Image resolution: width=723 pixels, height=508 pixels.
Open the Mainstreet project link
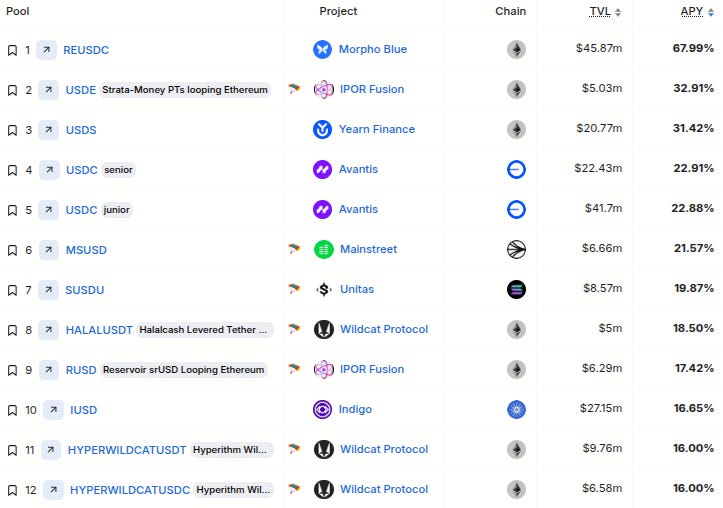pyautogui.click(x=368, y=249)
